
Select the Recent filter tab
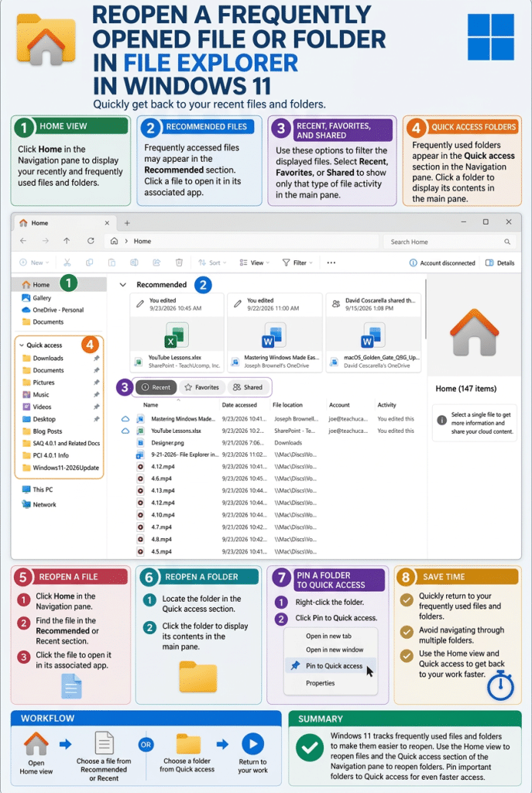click(156, 387)
